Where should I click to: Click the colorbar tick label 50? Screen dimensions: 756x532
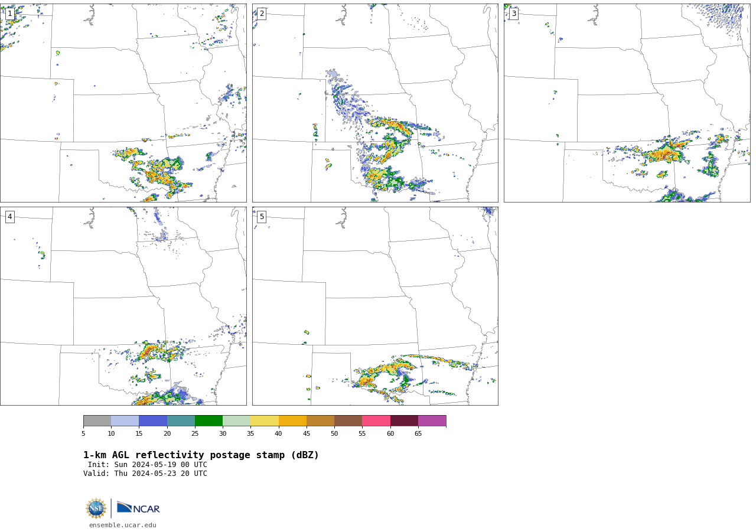[x=334, y=434]
